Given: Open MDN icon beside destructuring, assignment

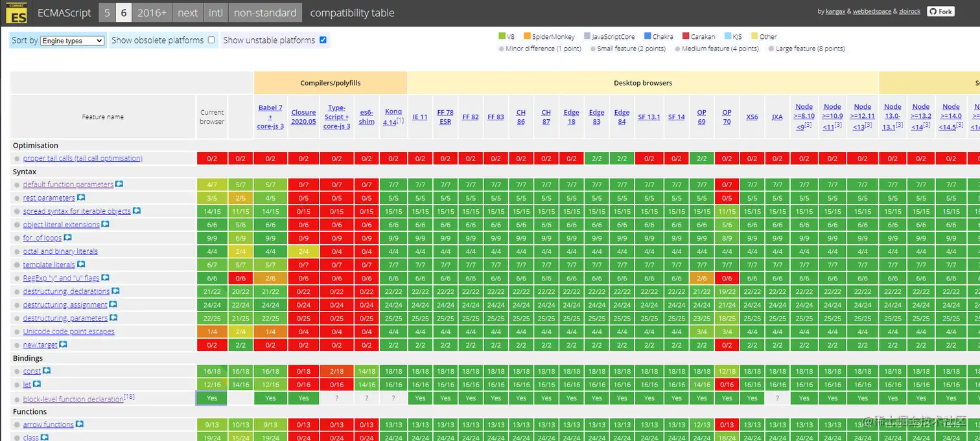Looking at the screenshot, I should pyautogui.click(x=113, y=304).
